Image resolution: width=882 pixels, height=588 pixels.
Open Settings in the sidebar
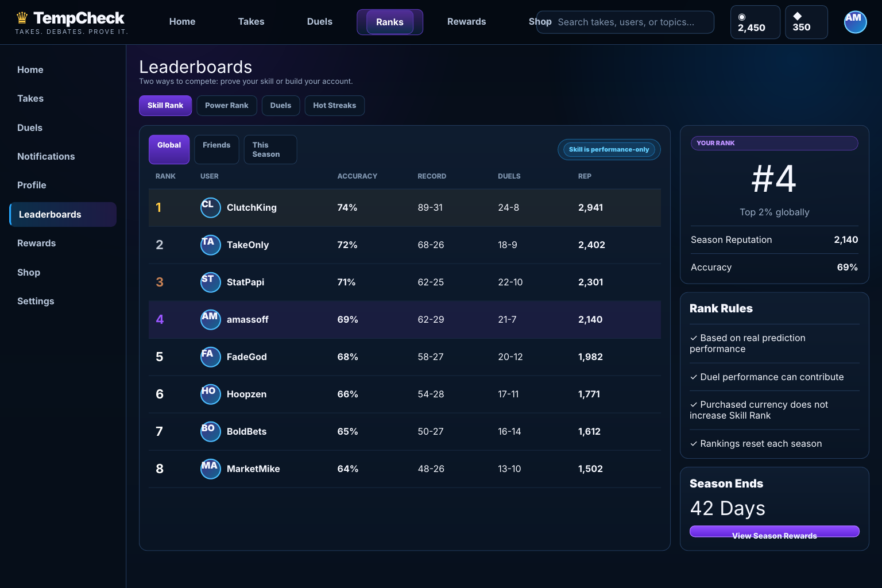[x=63, y=301]
